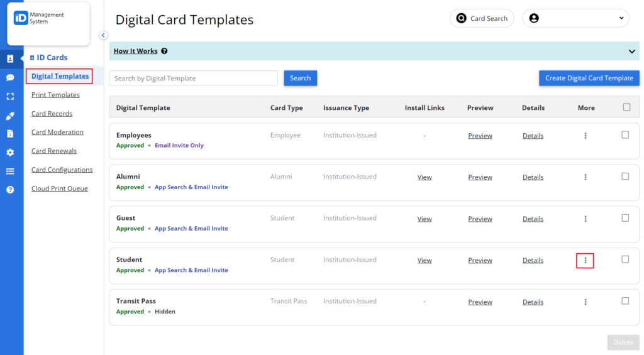Click Create Digital Card Template button

coord(589,78)
